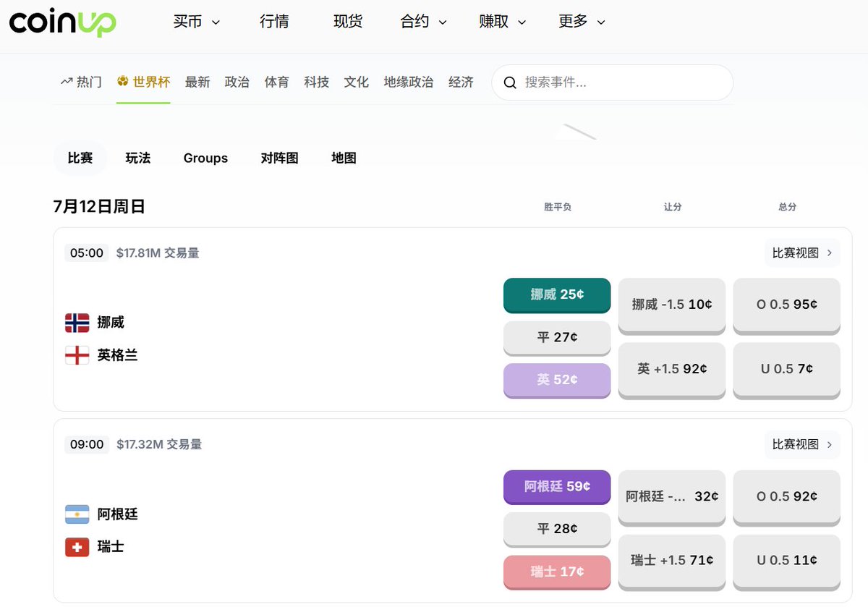Click the $17.32M 交易量 text
Viewport: 868px width, 607px height.
coord(159,445)
